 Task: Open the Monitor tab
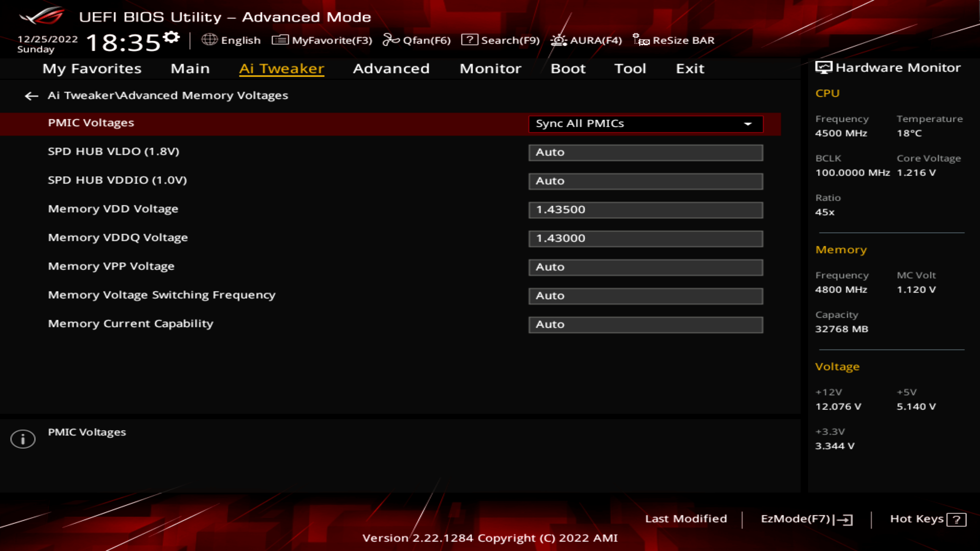pyautogui.click(x=490, y=68)
